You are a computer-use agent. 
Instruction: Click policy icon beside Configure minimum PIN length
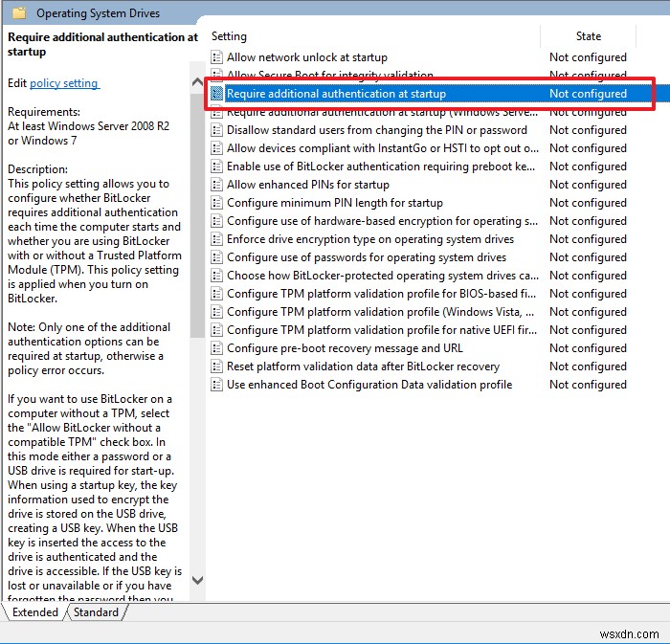(217, 203)
